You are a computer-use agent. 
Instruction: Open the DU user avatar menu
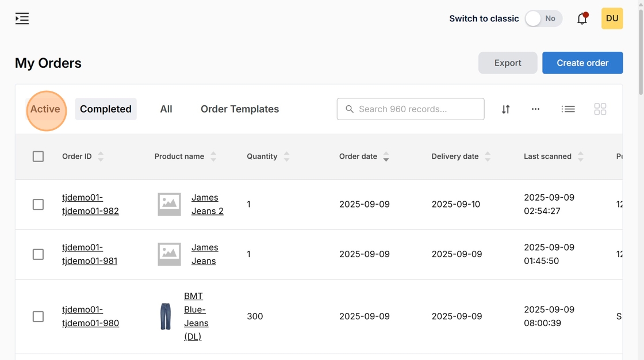coord(612,18)
